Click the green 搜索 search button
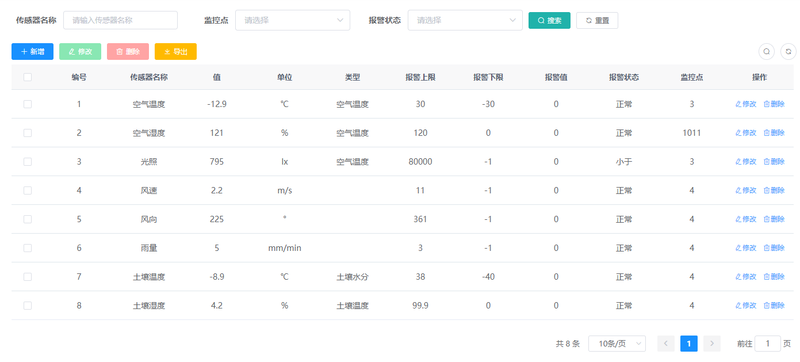 pyautogui.click(x=549, y=20)
